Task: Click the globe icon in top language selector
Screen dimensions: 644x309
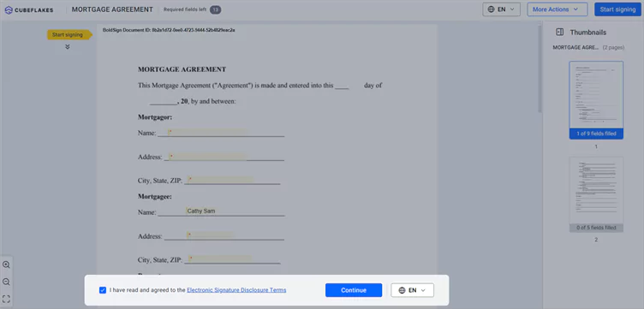Action: 492,9
